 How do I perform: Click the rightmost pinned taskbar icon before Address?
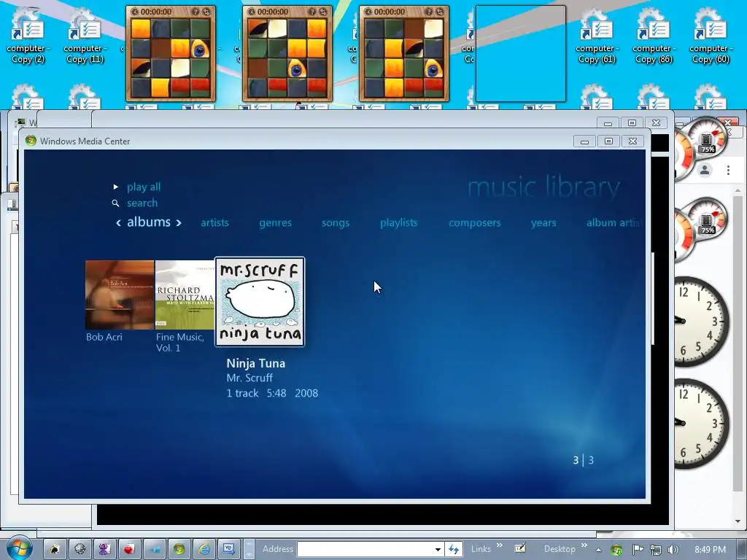pos(228,549)
